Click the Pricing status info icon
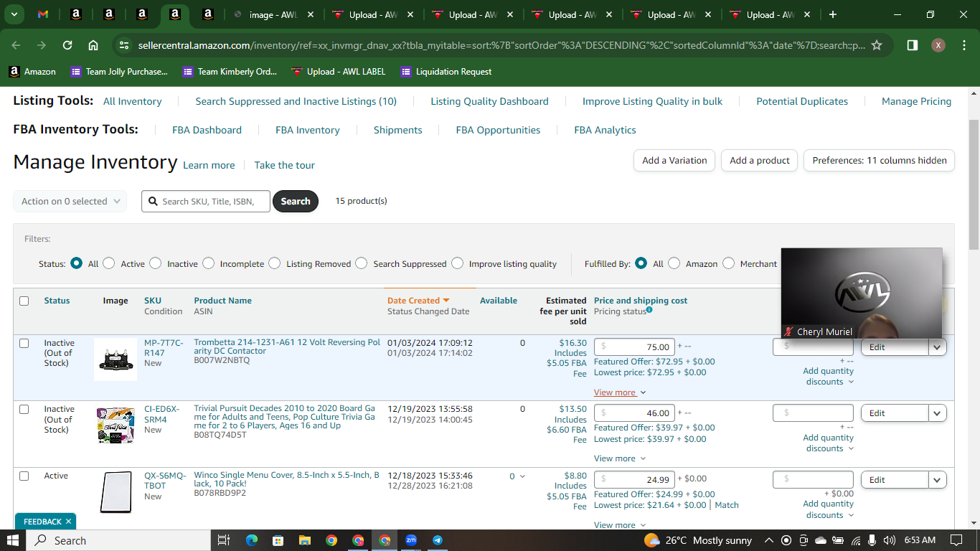Image resolution: width=980 pixels, height=551 pixels. [649, 310]
